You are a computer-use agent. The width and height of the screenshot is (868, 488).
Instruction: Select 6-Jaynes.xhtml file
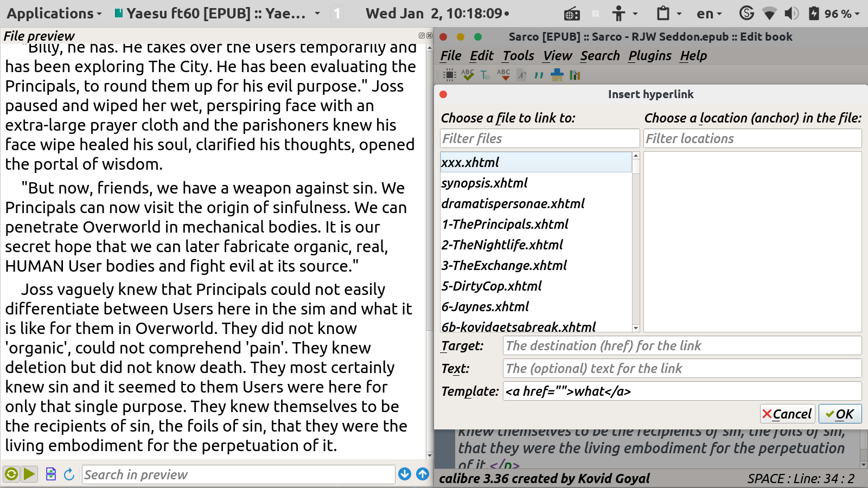tap(536, 306)
